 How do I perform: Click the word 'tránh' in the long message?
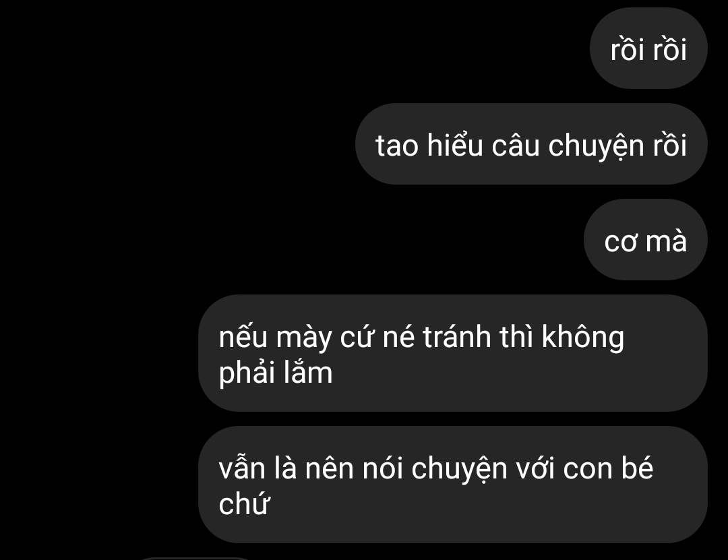click(457, 336)
